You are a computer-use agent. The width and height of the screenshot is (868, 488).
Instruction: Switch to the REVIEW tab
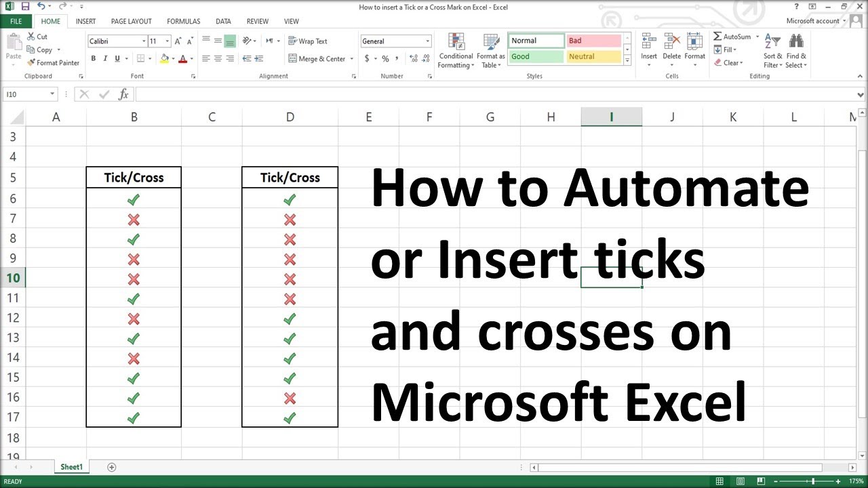pos(257,21)
